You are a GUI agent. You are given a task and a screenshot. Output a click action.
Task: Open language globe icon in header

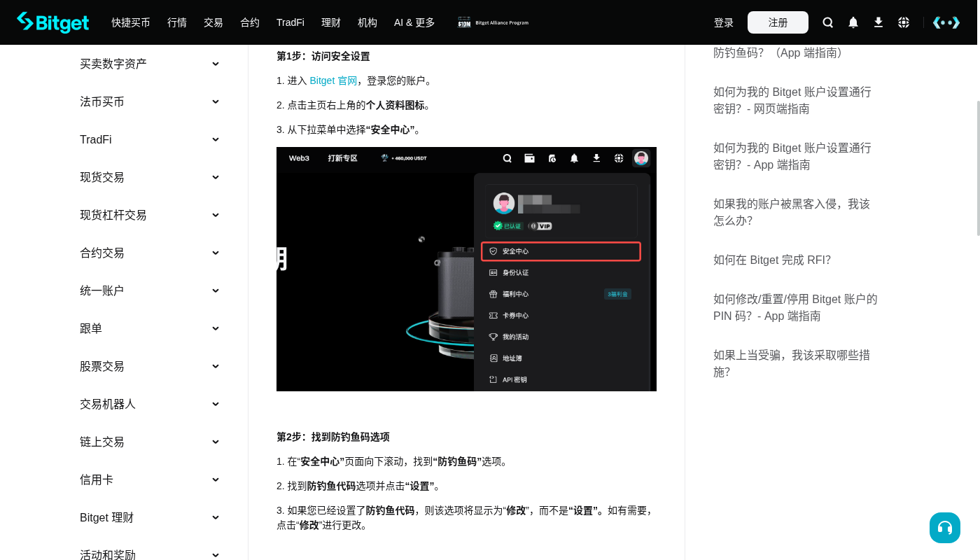(x=904, y=22)
